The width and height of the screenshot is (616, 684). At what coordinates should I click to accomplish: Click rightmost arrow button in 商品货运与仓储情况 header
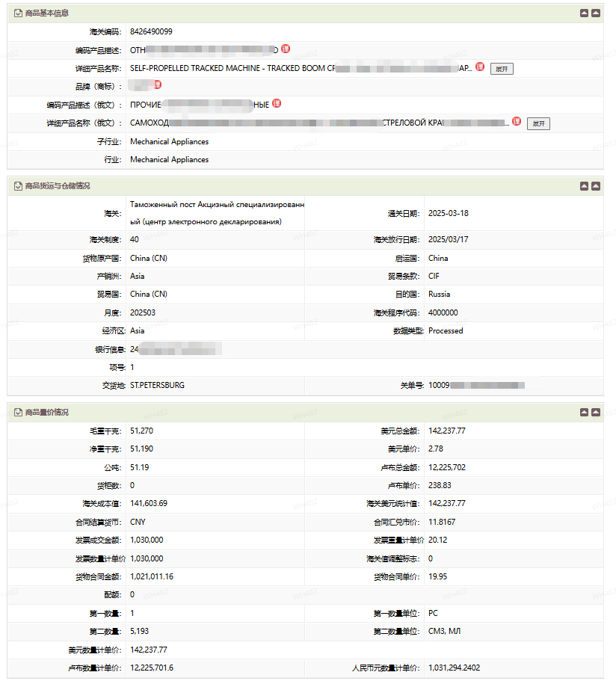click(596, 185)
